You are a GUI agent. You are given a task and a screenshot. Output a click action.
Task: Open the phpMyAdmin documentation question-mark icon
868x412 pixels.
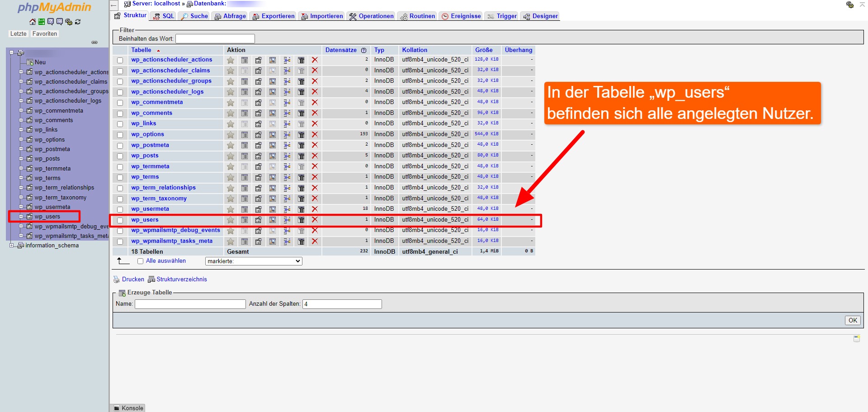pos(51,22)
